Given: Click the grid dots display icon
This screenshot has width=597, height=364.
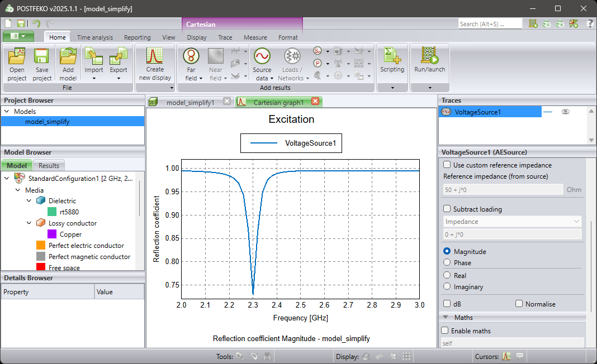Looking at the screenshot, I should click(406, 356).
